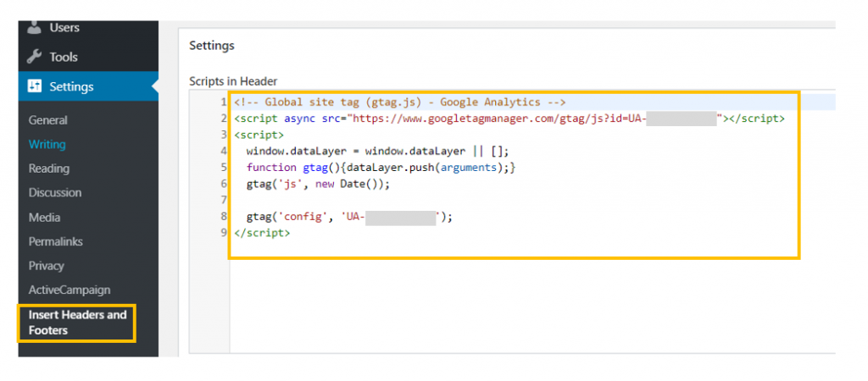
Task: Open Discussion settings submenu link
Action: tap(55, 193)
